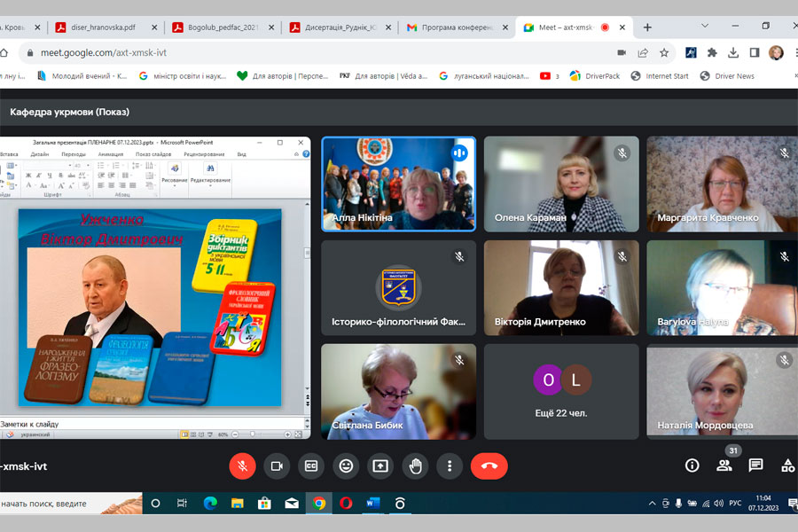Viewport: 798px width, 532px height.
Task: Open the DriverPack bookmark
Action: [595, 76]
